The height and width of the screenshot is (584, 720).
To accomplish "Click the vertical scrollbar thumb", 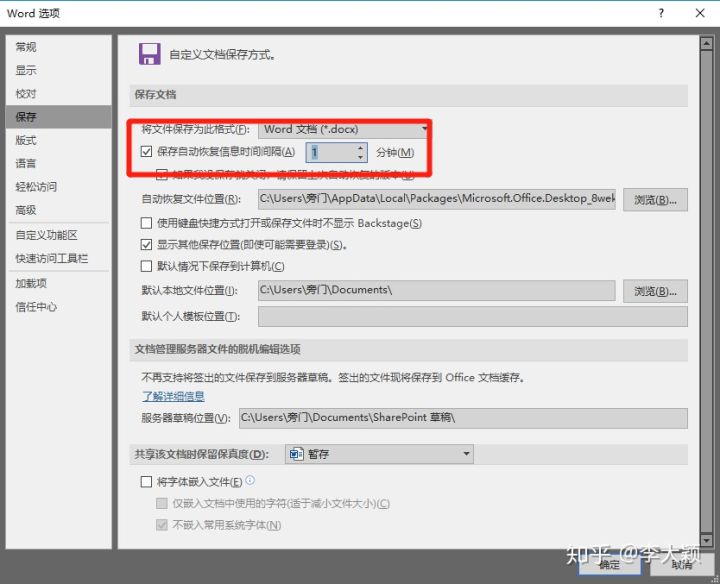I will (706, 292).
